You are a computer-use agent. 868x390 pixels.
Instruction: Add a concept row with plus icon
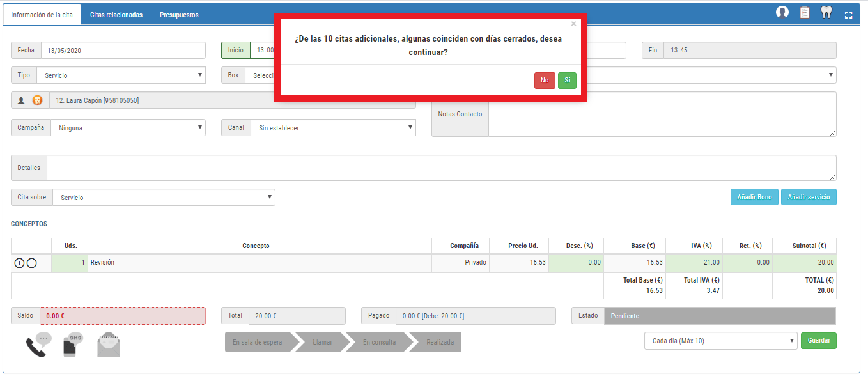[x=19, y=263]
